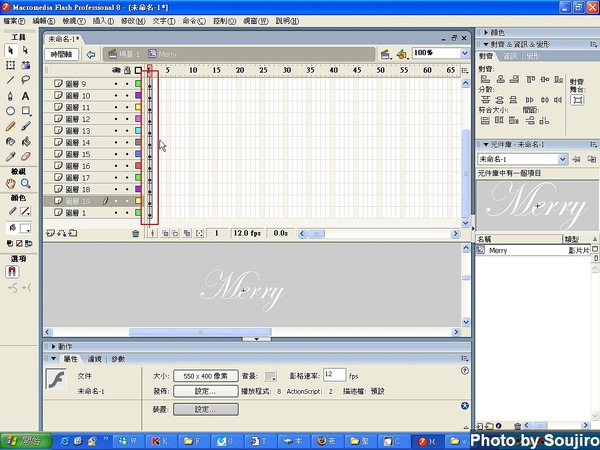The width and height of the screenshot is (600, 450).
Task: Click the Merry breadcrumb in edit bar
Action: point(163,54)
